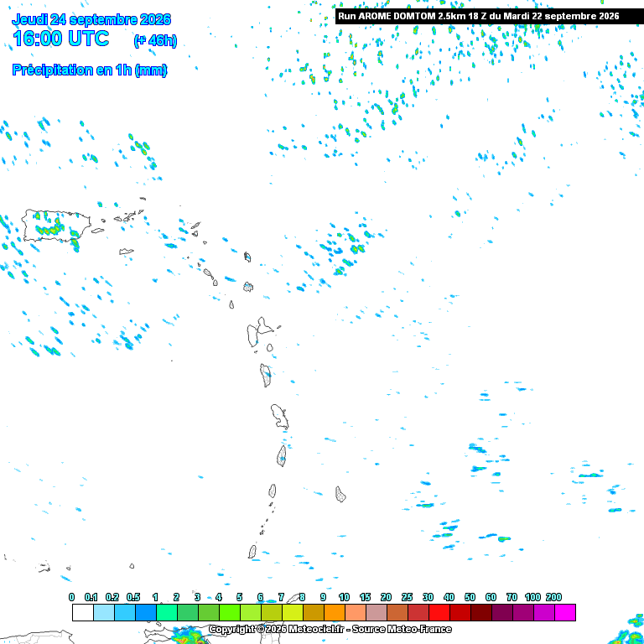Click the Puerto Rico island outline
Image resolution: width=644 pixels, height=644 pixels.
(x=56, y=225)
